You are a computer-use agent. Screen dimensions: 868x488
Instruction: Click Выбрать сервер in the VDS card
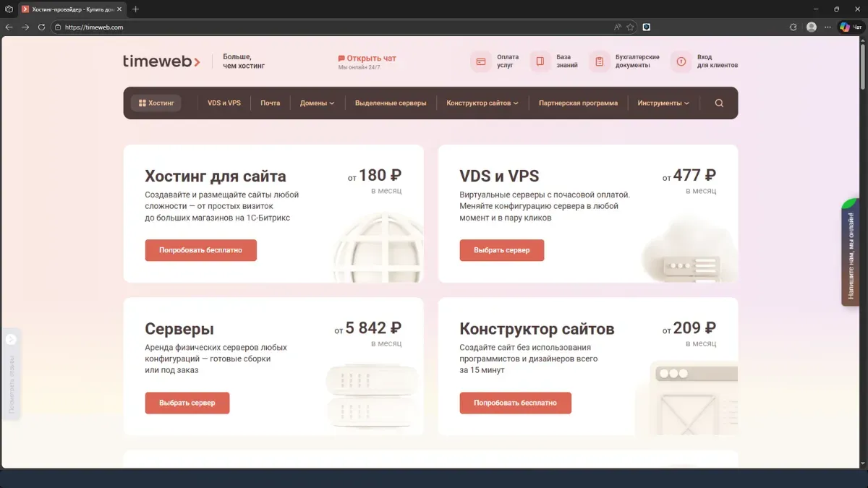502,250
